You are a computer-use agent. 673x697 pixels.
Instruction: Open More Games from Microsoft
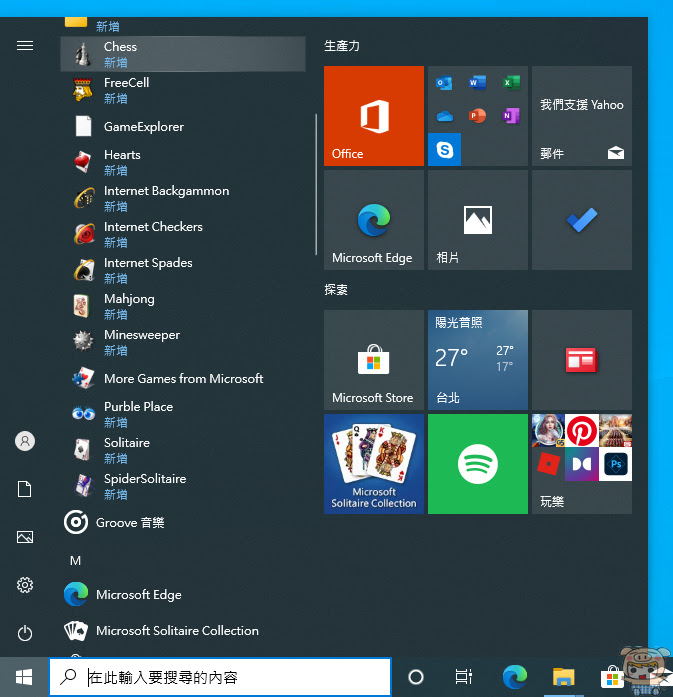[x=183, y=378]
